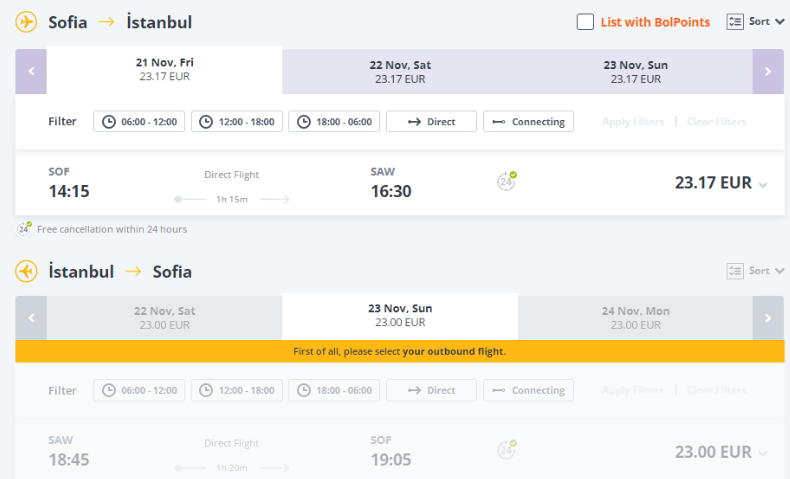Go to previous outbound dates with left arrow
Screen dimensions: 790x479
click(x=31, y=72)
